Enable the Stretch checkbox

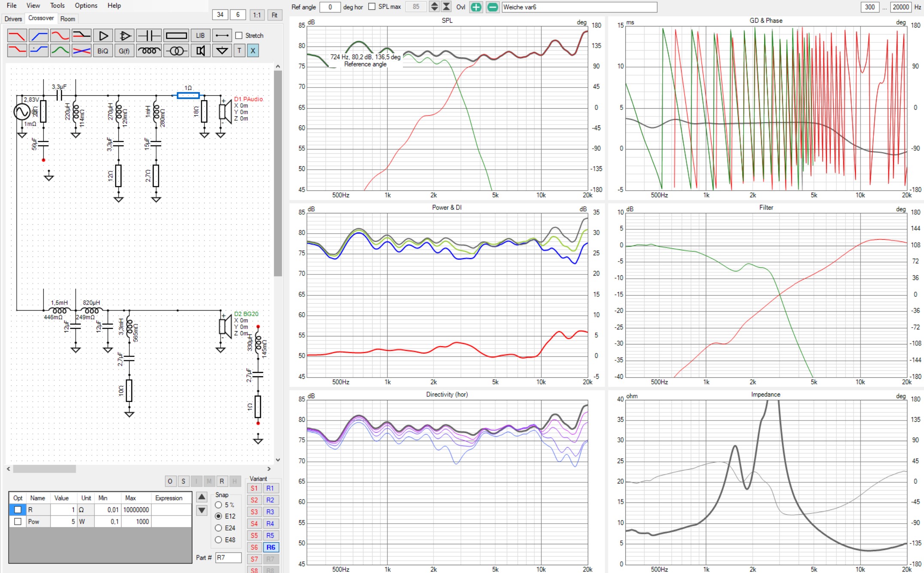(x=239, y=36)
